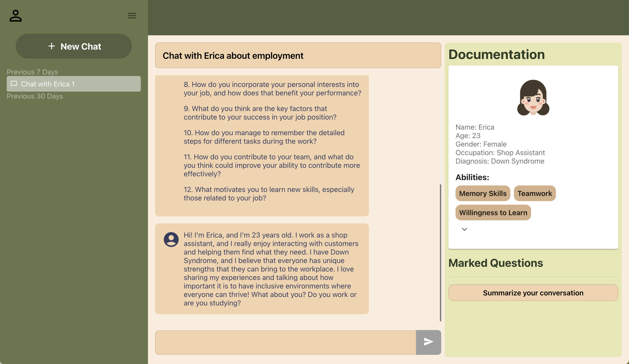
Task: Start a New Chat
Action: click(74, 46)
